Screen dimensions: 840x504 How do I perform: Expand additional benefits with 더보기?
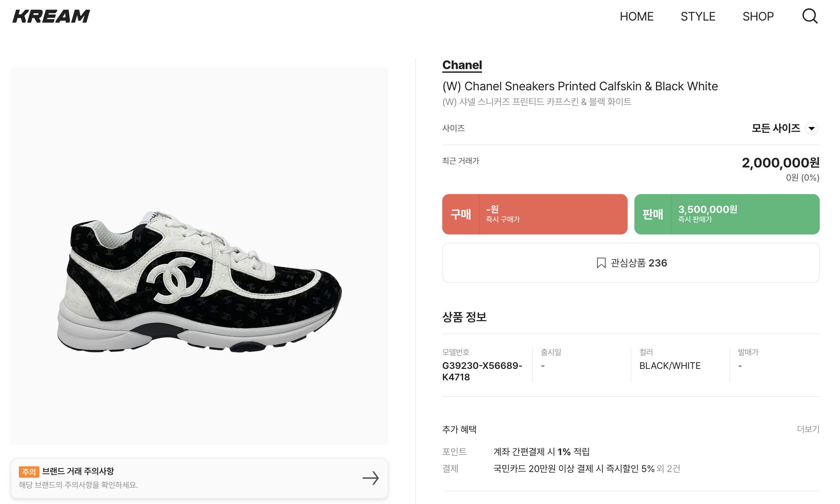pyautogui.click(x=808, y=429)
